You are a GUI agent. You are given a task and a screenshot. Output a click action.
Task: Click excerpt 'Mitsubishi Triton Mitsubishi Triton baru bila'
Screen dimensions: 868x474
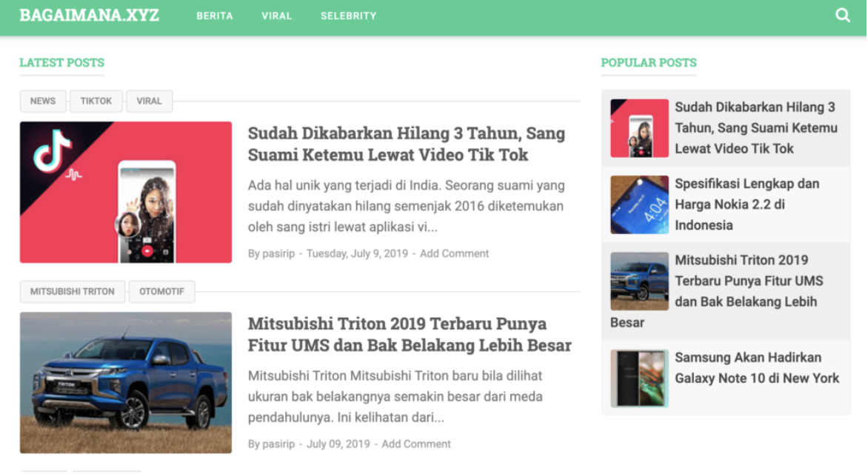coord(395,396)
